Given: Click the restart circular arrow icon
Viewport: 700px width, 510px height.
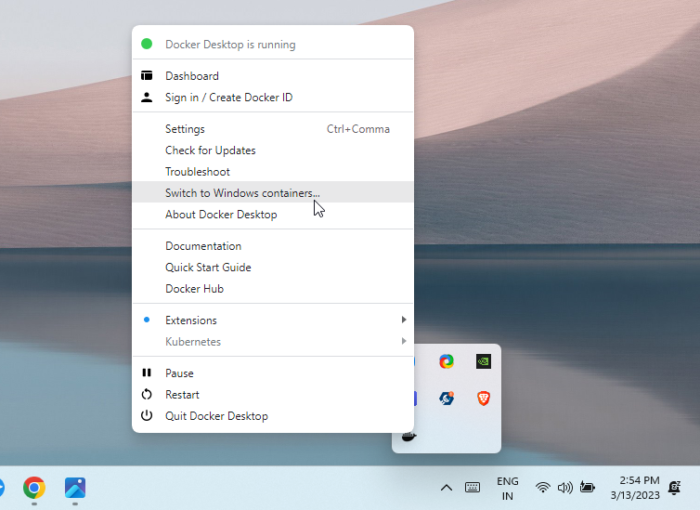Looking at the screenshot, I should (x=146, y=394).
